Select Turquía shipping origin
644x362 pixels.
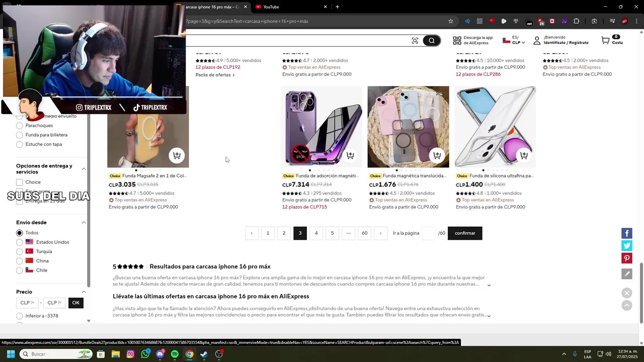tap(20, 251)
